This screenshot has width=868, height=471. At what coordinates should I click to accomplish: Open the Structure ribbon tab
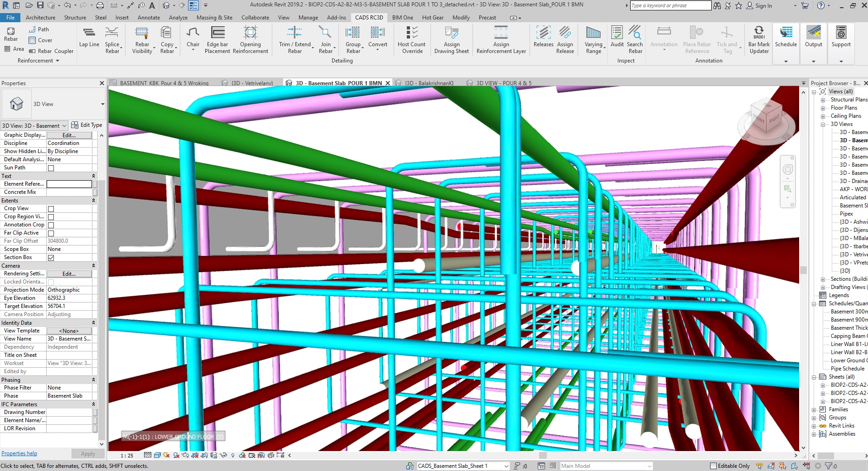75,18
